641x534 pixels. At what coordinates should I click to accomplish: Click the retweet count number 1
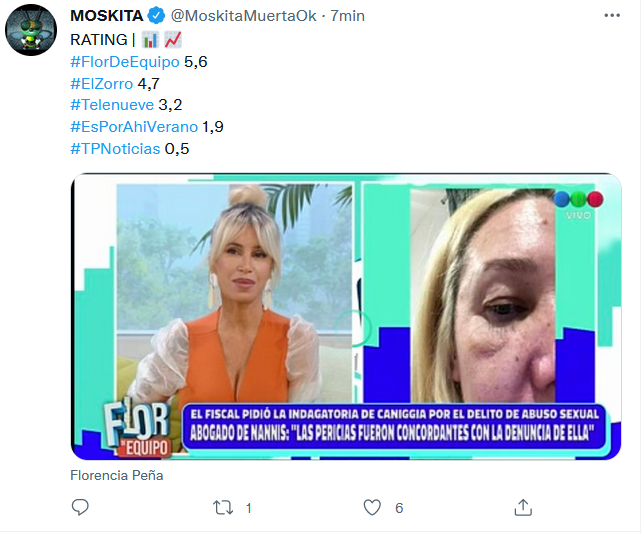point(248,508)
